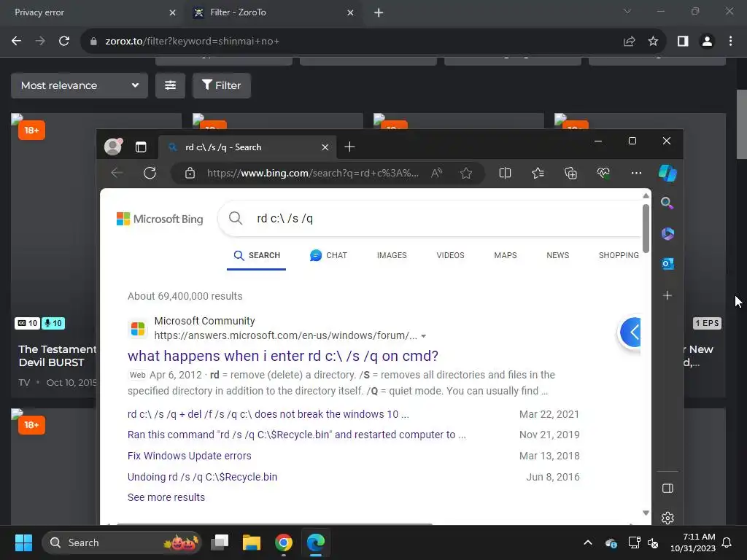The image size is (747, 560).
Task: Expand dropdown arrow beside answers.microsoft.com URL
Action: click(424, 336)
